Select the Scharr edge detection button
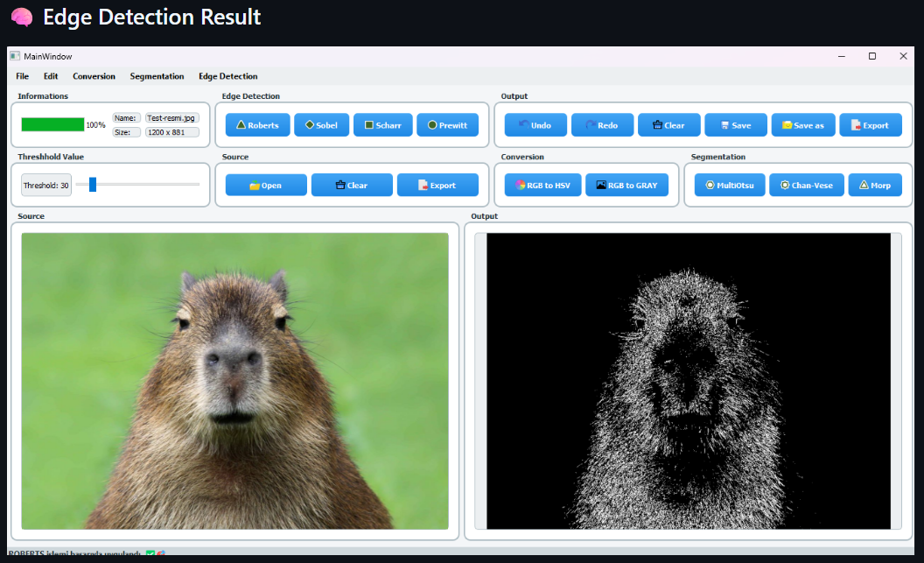This screenshot has width=924, height=563. [x=382, y=125]
